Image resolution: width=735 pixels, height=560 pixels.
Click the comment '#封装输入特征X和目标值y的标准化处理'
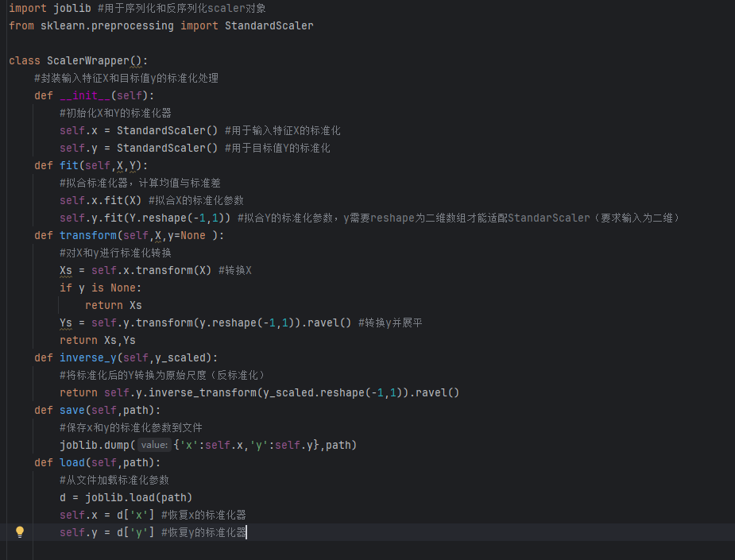(x=126, y=79)
